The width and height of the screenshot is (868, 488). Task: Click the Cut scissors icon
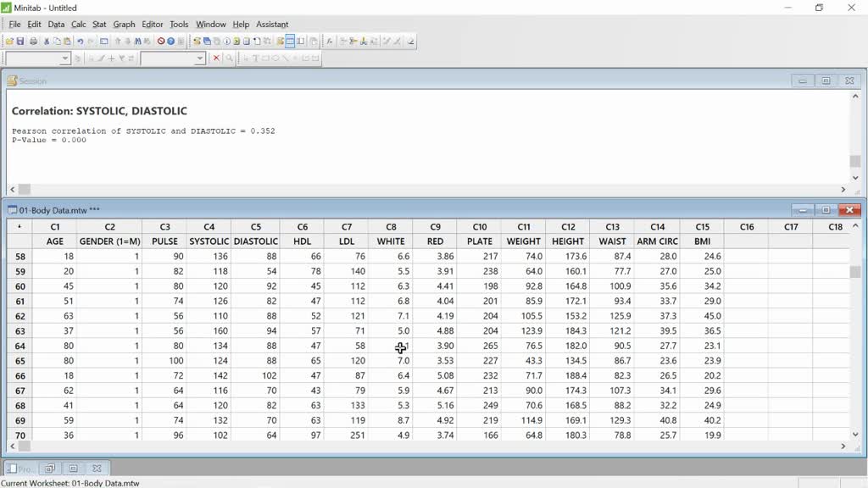pos(47,42)
